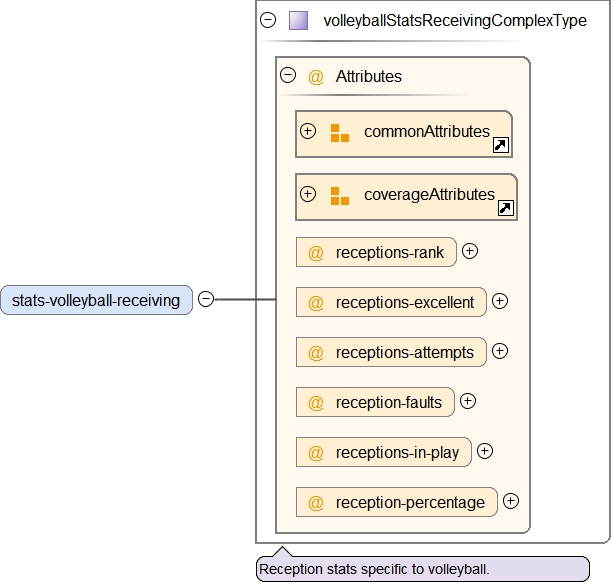This screenshot has height=585, width=612.
Task: Expand the receptions-excellent attribute details
Action: [x=500, y=300]
